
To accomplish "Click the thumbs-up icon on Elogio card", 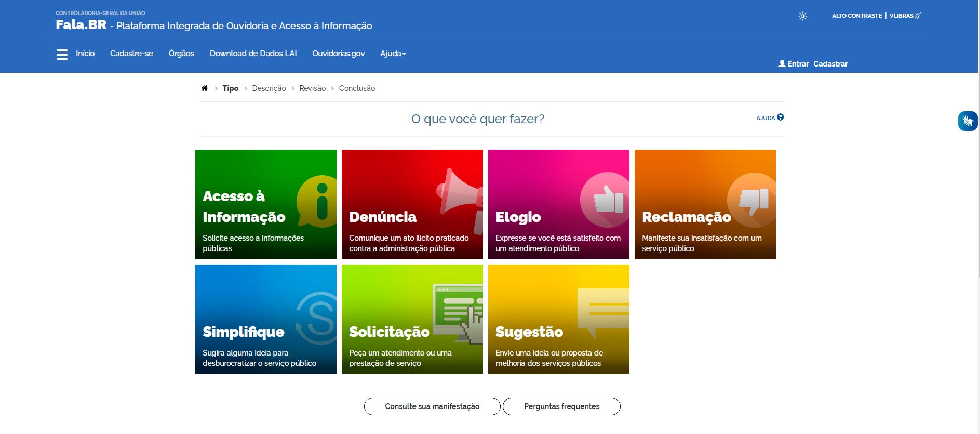I will click(605, 200).
